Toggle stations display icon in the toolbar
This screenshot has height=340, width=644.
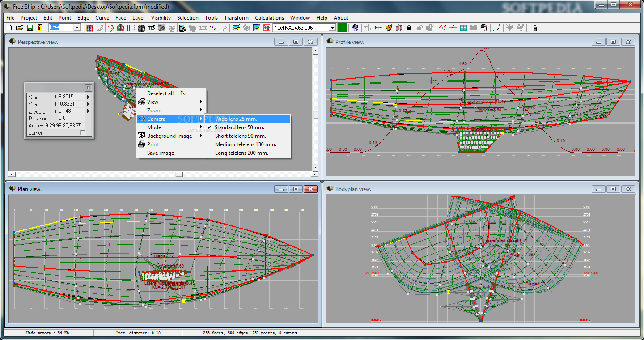(141, 28)
